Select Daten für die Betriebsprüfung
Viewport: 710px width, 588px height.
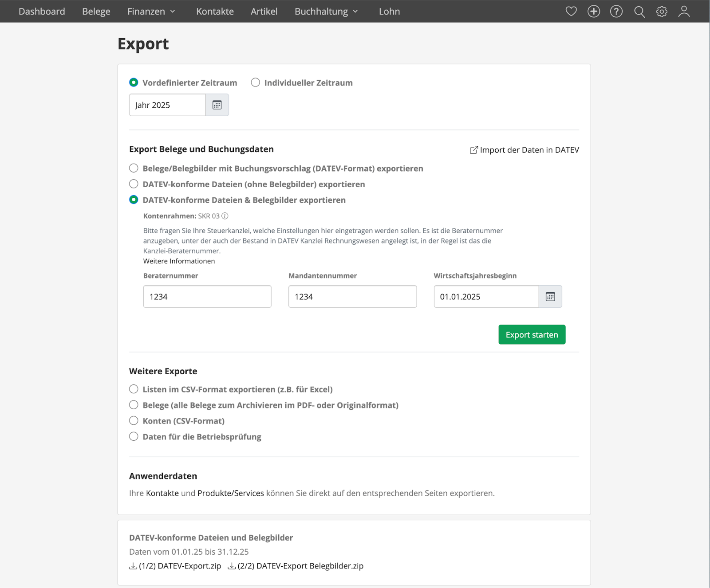pyautogui.click(x=134, y=436)
